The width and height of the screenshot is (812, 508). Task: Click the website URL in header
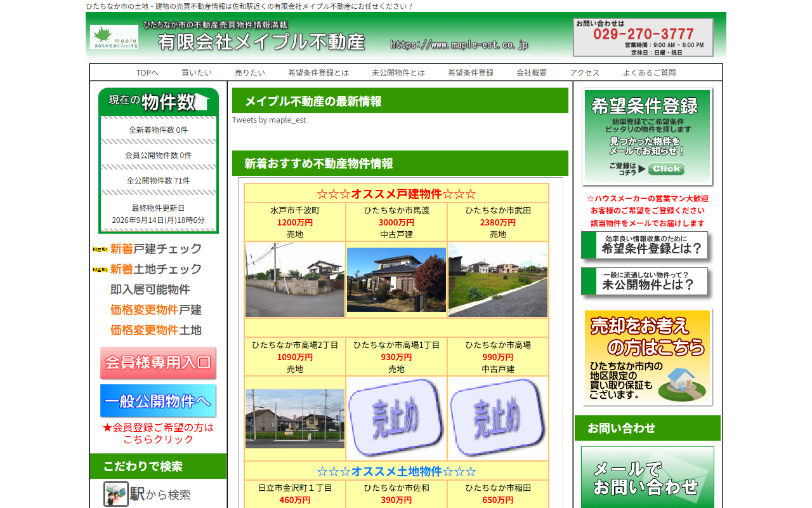459,44
